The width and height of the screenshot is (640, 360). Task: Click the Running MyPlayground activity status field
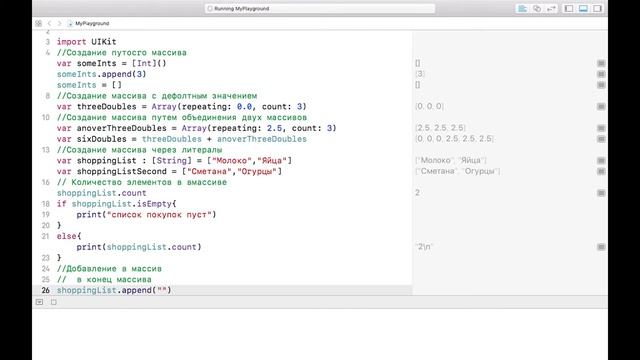(320, 8)
